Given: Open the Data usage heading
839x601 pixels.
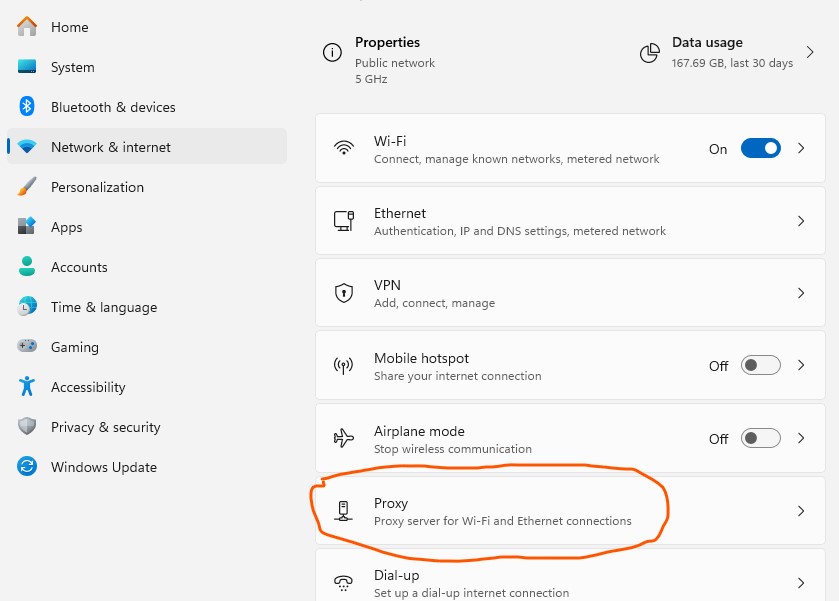Looking at the screenshot, I should pyautogui.click(x=707, y=42).
